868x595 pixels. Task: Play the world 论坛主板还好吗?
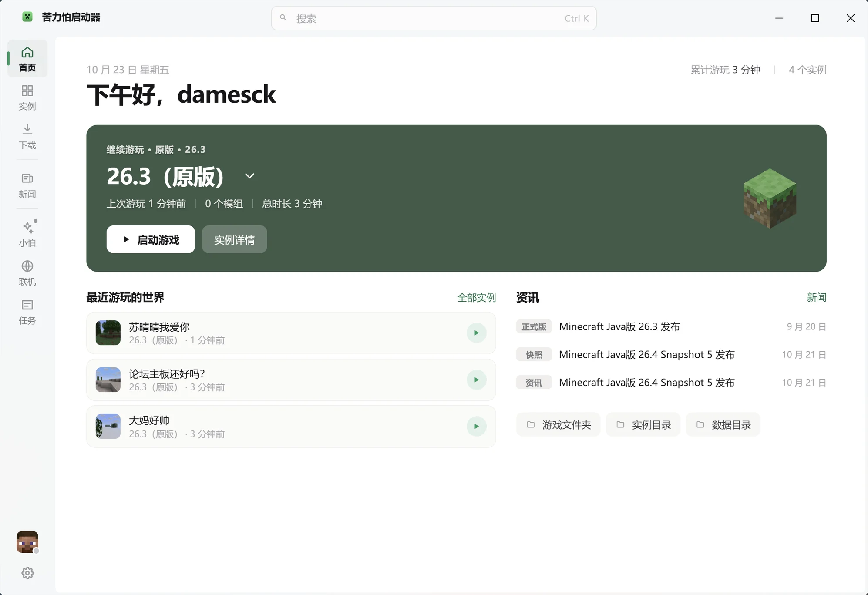point(476,380)
